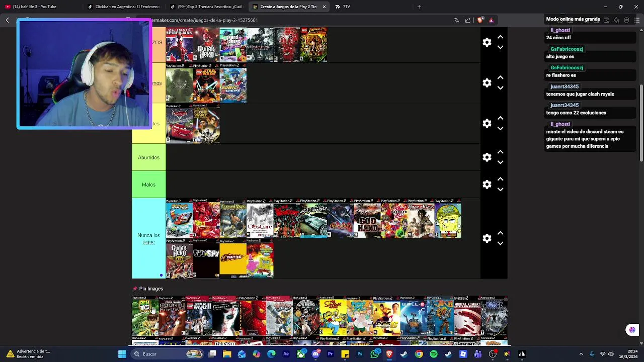Move the Sonic Riders tier row down

[x=500, y=88]
